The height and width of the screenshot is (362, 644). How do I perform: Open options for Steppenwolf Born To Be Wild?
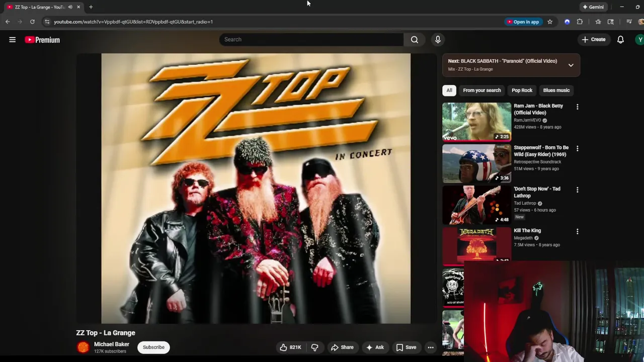coord(577,148)
